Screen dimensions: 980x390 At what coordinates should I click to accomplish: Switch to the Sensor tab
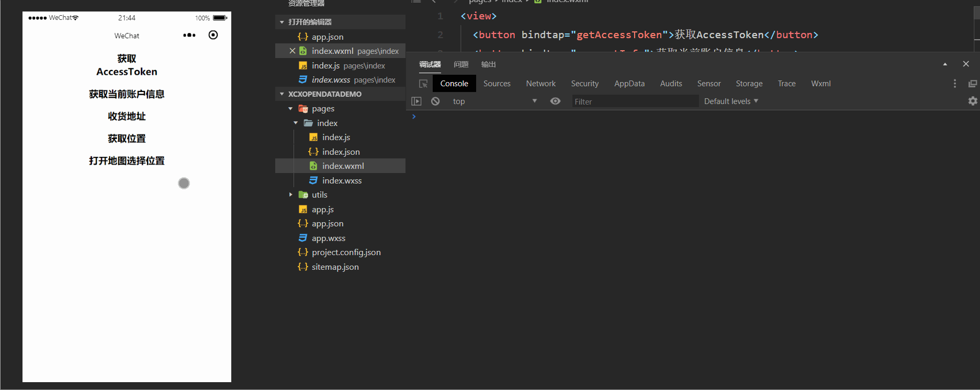pyautogui.click(x=709, y=84)
